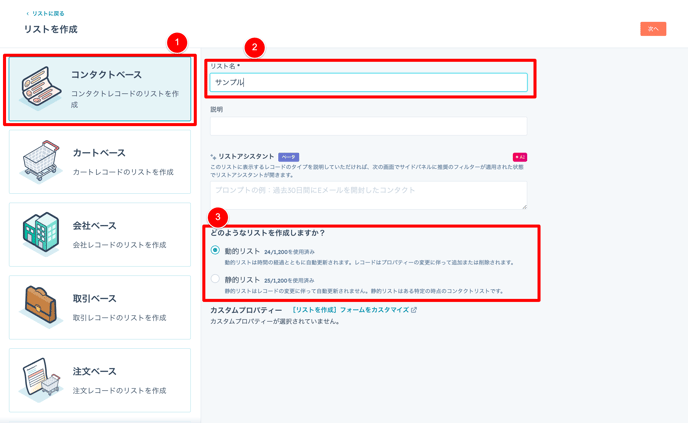The image size is (688, 423).
Task: Go back via リストに戻る link
Action: 48,14
